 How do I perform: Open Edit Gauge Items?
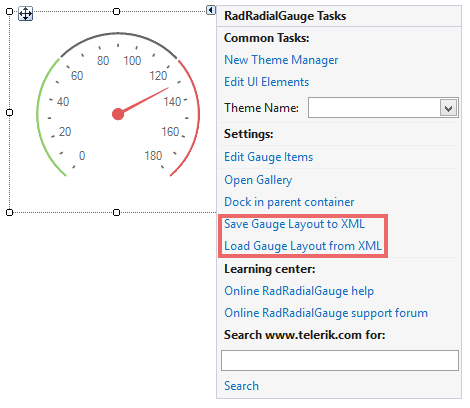point(268,157)
